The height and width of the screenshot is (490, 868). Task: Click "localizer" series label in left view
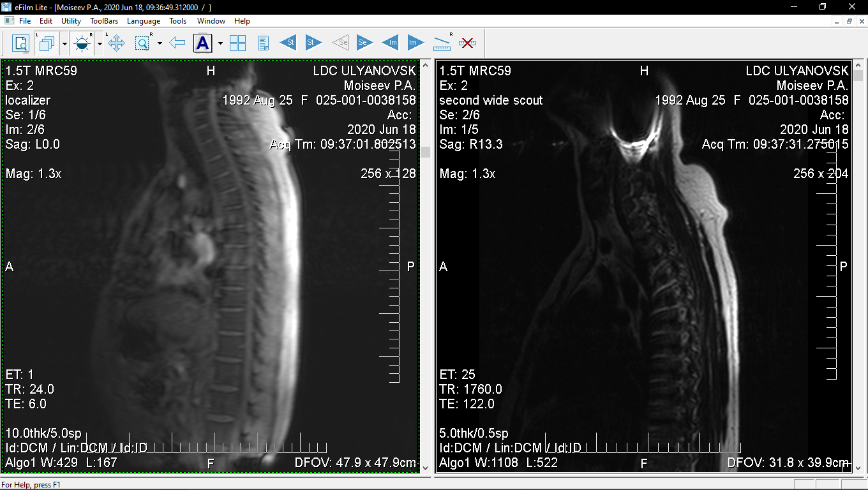pos(27,100)
